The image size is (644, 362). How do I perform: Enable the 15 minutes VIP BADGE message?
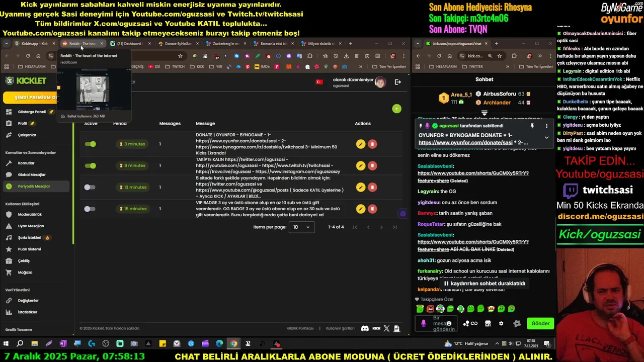[x=90, y=209]
